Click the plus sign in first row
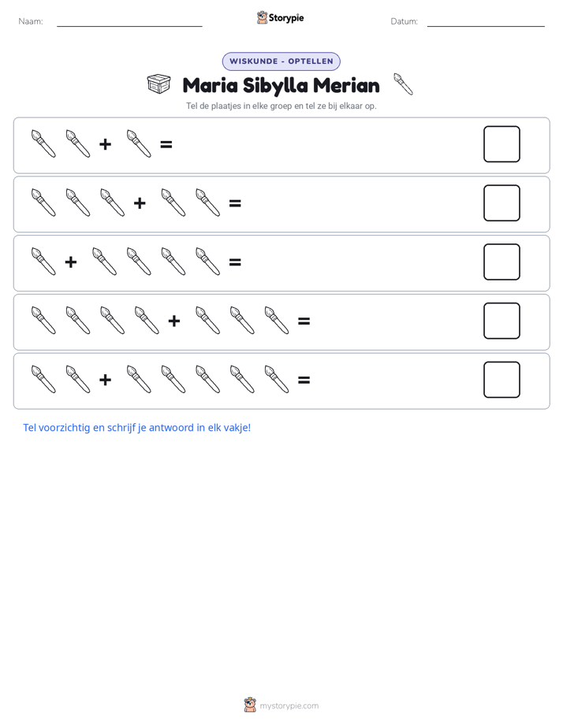 pos(106,144)
